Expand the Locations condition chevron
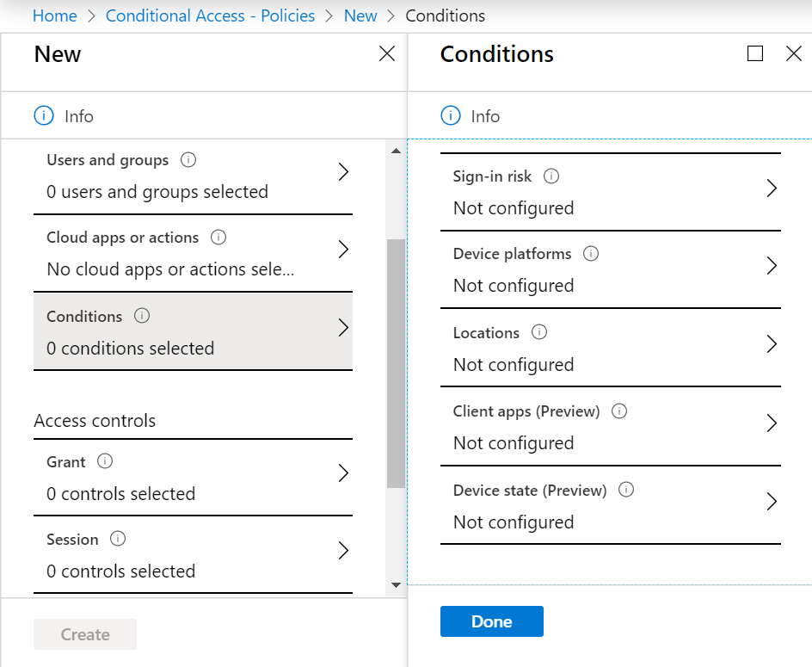Viewport: 812px width, 667px height. pyautogui.click(x=772, y=344)
